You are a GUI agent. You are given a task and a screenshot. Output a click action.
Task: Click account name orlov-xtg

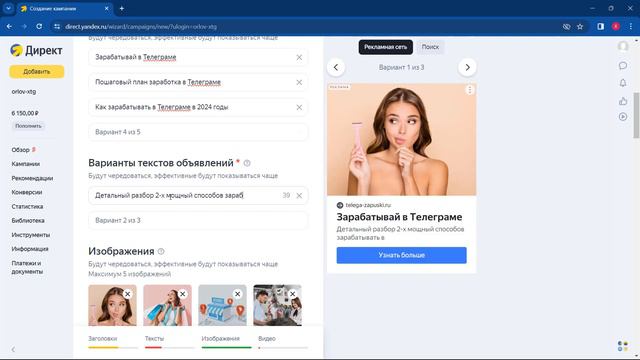(x=24, y=92)
